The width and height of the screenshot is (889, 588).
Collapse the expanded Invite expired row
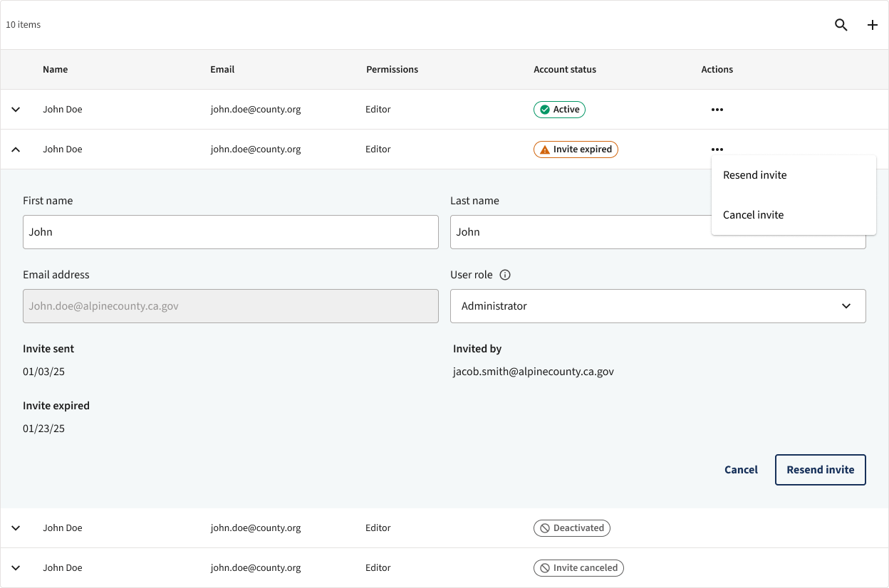coord(16,149)
